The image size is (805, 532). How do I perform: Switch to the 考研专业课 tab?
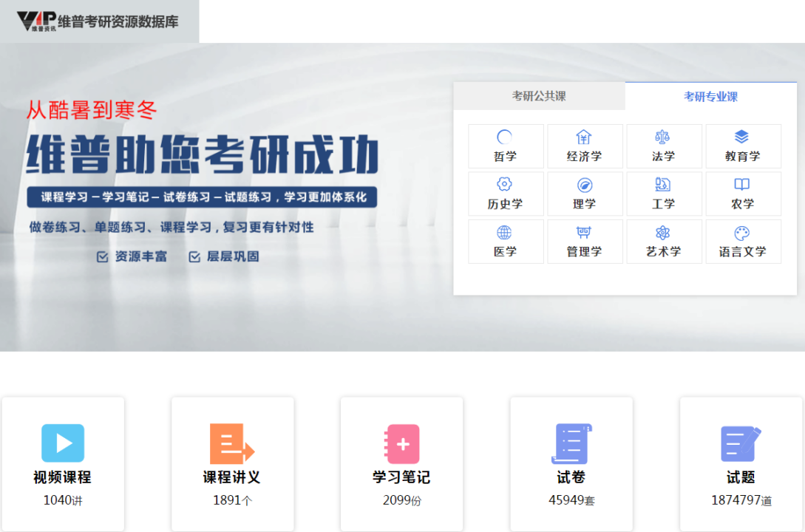pyautogui.click(x=710, y=96)
